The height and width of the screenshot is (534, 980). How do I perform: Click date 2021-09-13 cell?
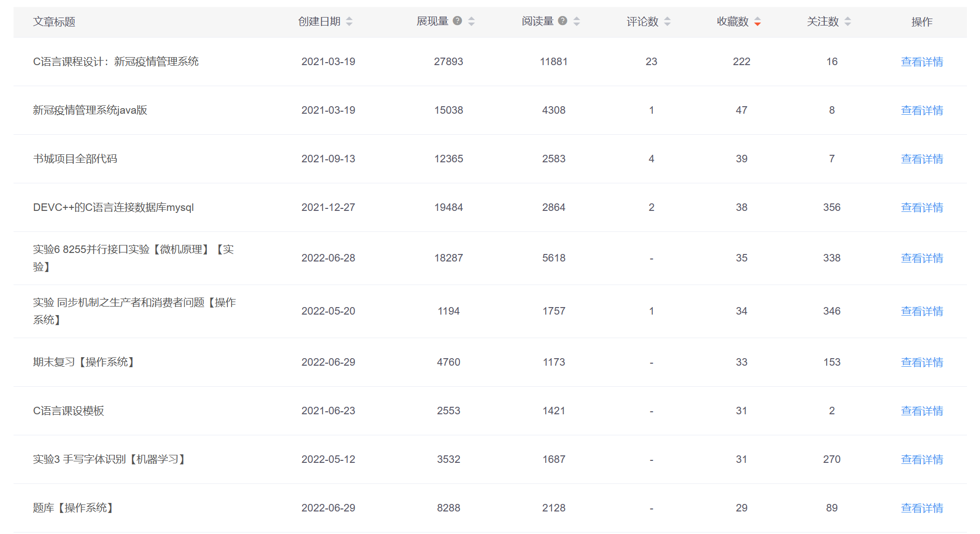(328, 159)
